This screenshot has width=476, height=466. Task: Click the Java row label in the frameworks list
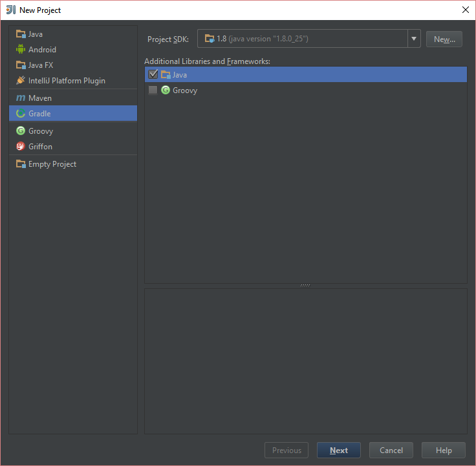pos(180,74)
